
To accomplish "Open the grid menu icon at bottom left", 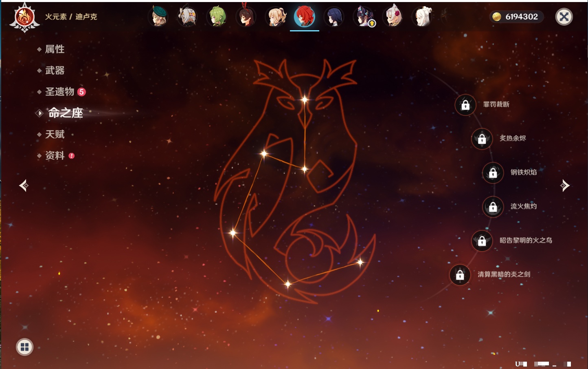I will (24, 347).
